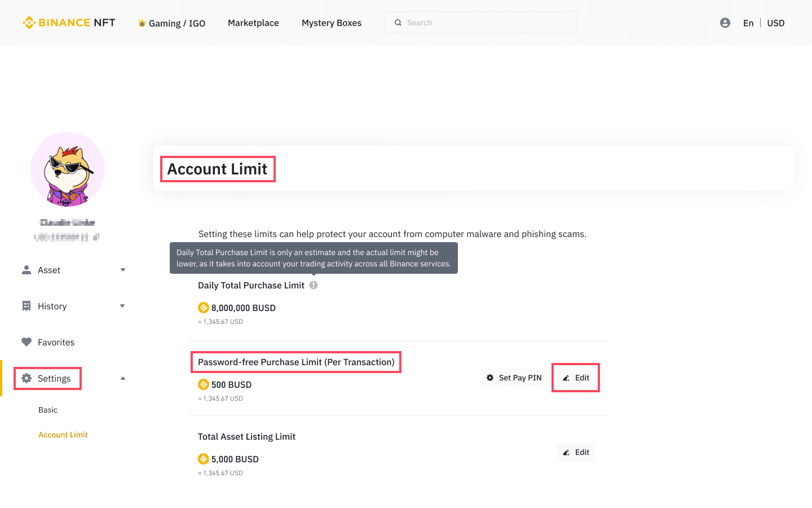Edit the Total Asset Listing Limit
Screen dimensions: 812x508
(576, 452)
